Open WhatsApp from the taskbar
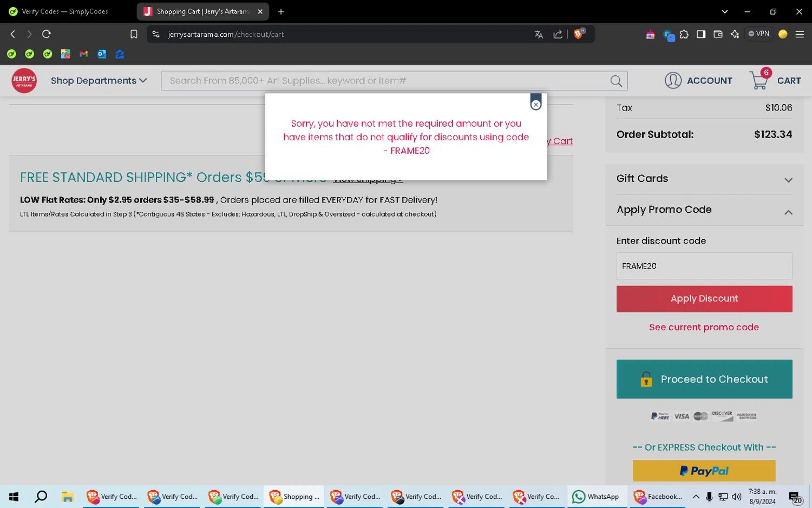Image resolution: width=812 pixels, height=508 pixels. (x=596, y=497)
